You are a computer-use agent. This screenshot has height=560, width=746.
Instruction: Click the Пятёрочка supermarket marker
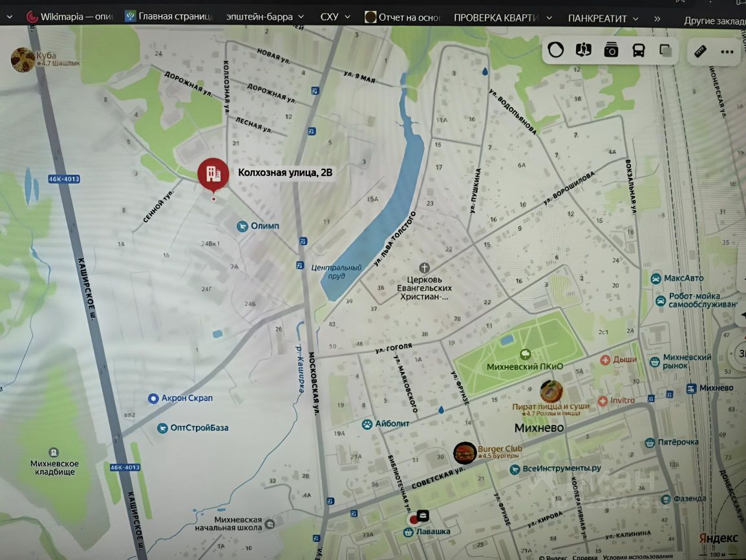(x=650, y=443)
